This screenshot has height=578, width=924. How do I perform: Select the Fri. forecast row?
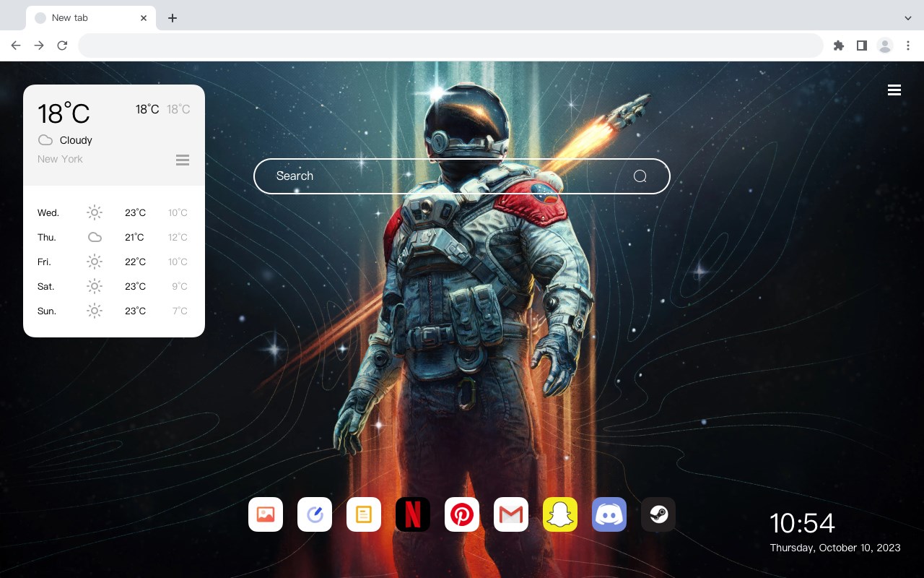coord(113,262)
